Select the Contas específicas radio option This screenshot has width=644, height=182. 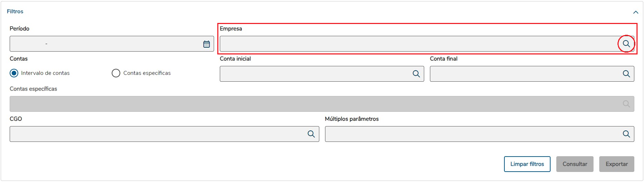116,73
